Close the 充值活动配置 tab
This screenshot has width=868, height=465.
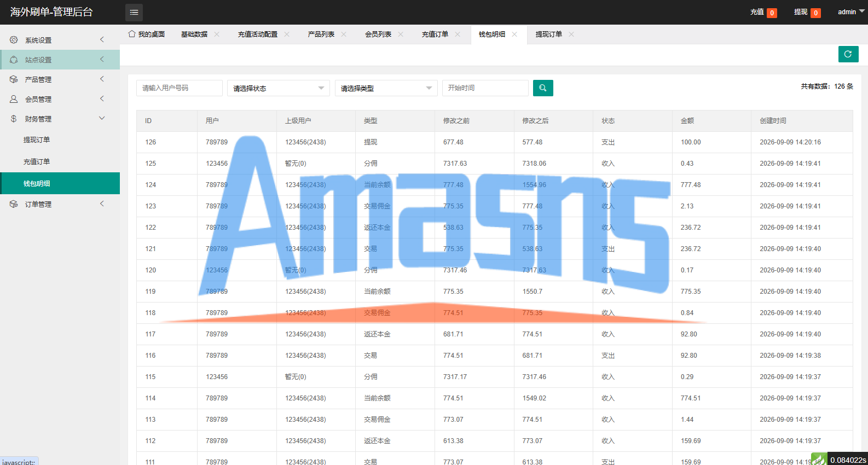(287, 34)
